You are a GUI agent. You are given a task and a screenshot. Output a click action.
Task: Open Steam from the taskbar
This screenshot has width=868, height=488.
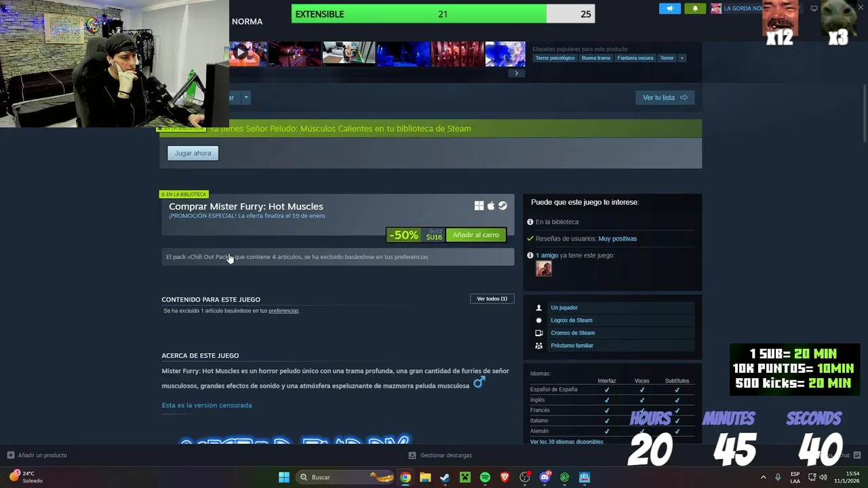click(445, 477)
